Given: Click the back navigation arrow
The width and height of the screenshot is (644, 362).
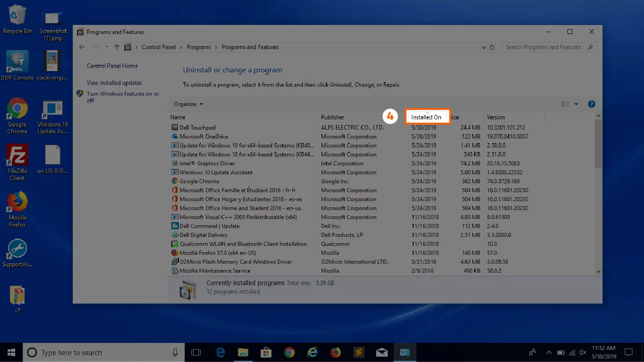Looking at the screenshot, I should coord(82,47).
